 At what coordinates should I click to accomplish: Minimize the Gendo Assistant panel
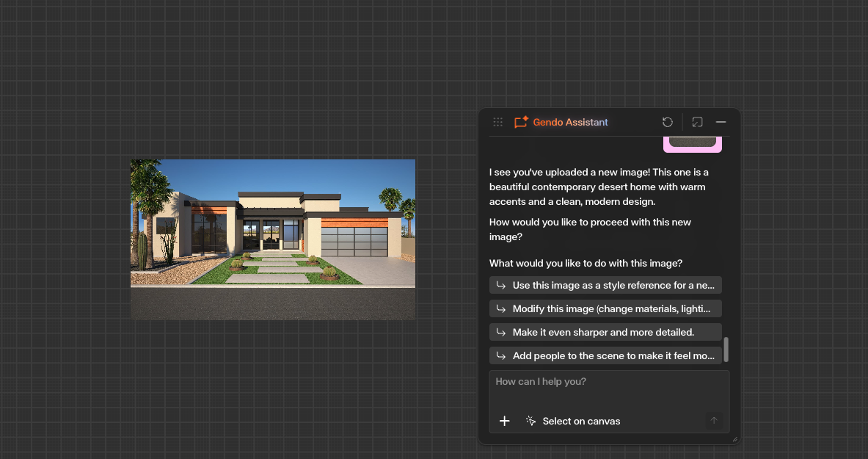[721, 123]
